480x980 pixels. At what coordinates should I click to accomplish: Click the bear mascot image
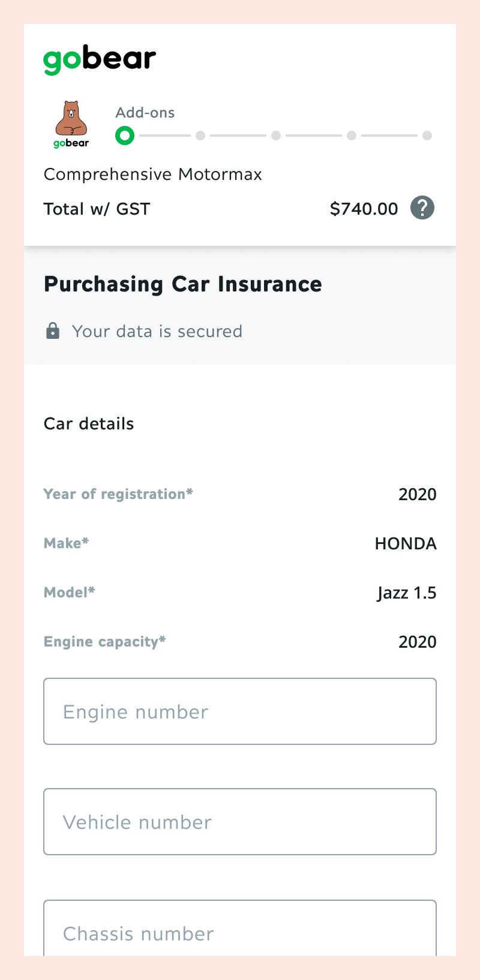pyautogui.click(x=71, y=124)
